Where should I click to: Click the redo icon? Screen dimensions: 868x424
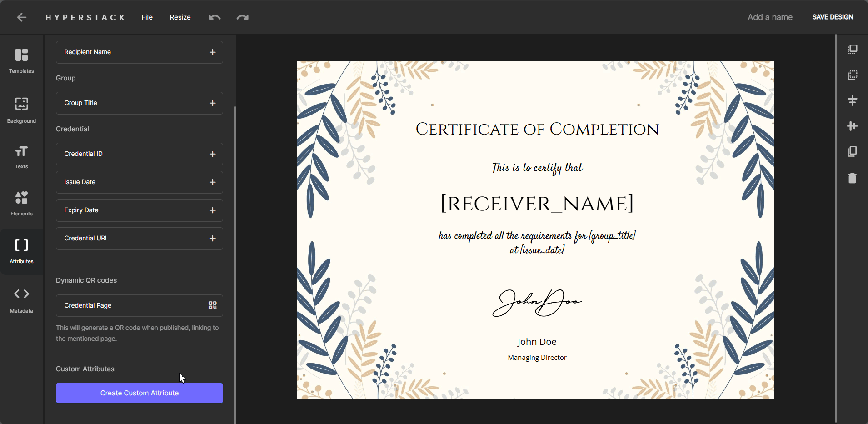242,17
